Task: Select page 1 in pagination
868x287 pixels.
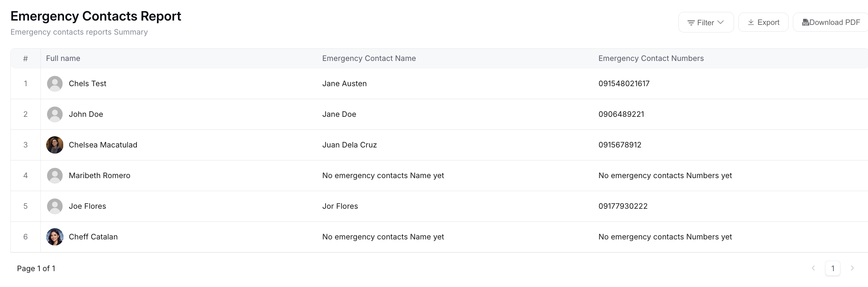Action: 833,268
